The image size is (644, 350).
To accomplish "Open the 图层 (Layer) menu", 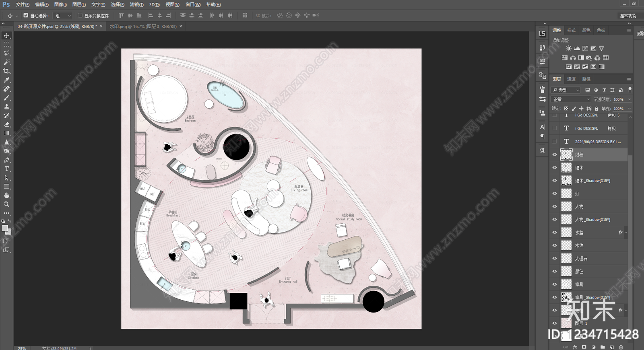I will 79,4.
